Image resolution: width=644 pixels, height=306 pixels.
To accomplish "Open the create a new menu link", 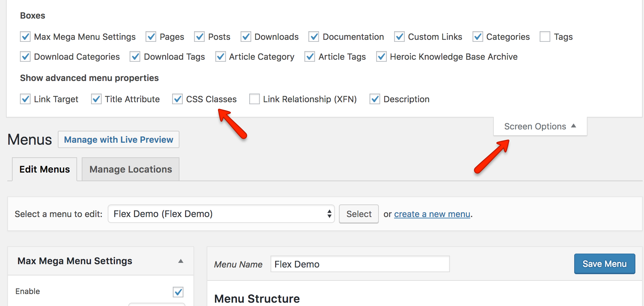I will tap(432, 214).
